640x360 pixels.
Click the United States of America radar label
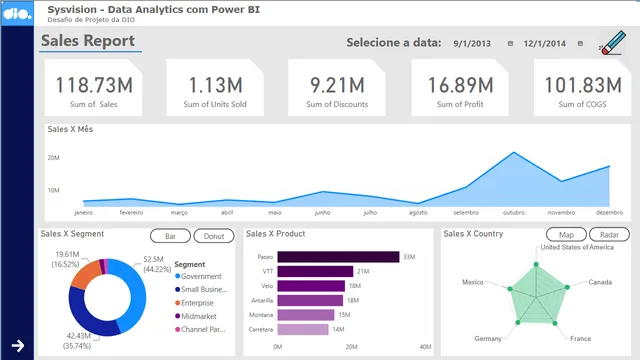[x=577, y=247]
